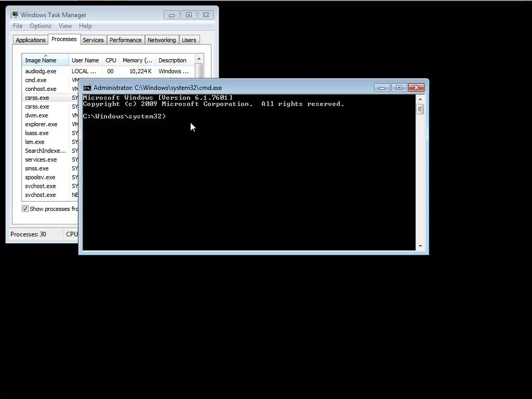
Task: Switch to the Services tab
Action: point(93,40)
